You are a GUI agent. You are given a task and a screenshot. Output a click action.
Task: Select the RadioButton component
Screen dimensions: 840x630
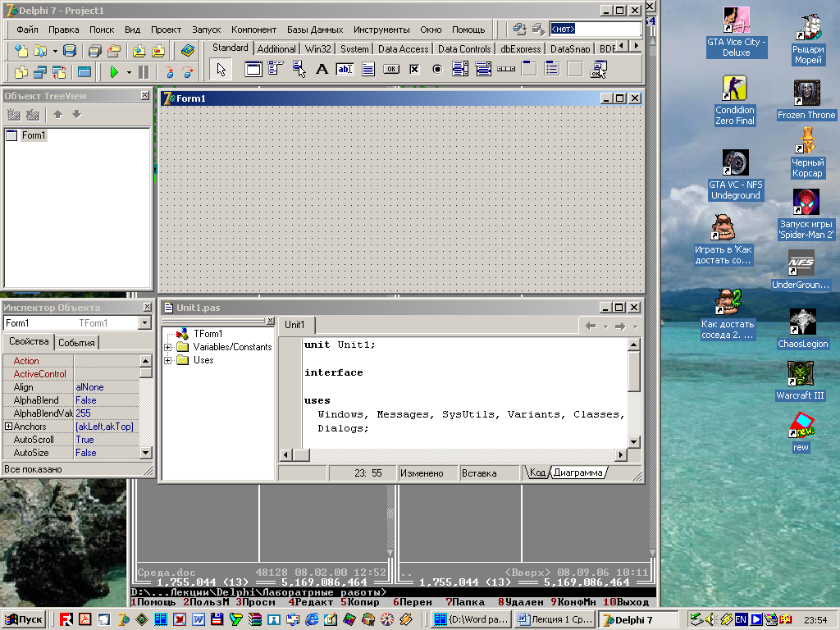[x=437, y=69]
